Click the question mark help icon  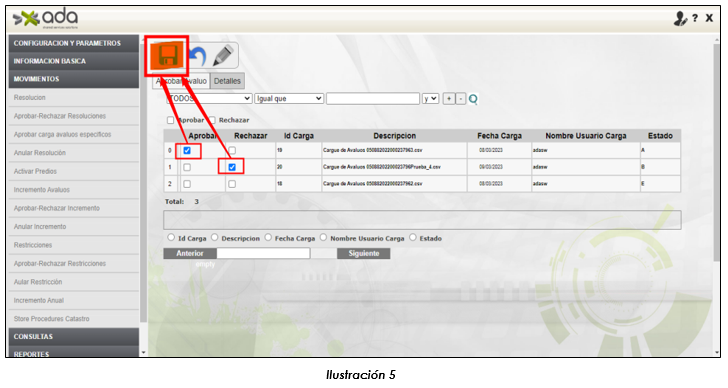695,19
